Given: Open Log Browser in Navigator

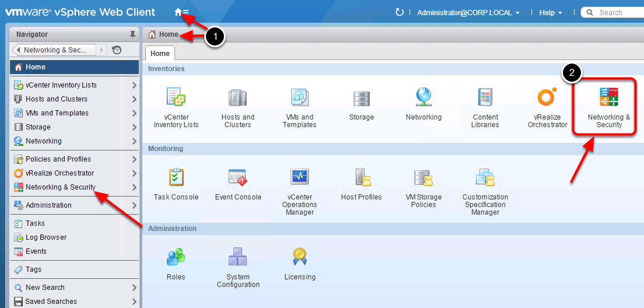Looking at the screenshot, I should (75, 237).
